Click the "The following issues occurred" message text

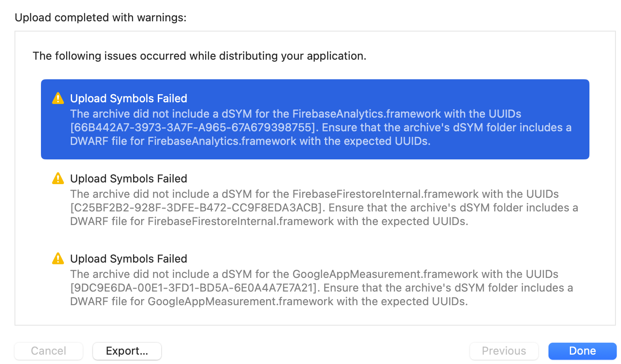coord(200,56)
